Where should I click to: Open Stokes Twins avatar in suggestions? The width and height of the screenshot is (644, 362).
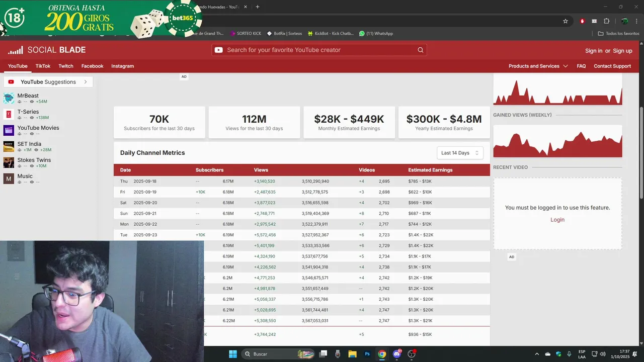(9, 162)
